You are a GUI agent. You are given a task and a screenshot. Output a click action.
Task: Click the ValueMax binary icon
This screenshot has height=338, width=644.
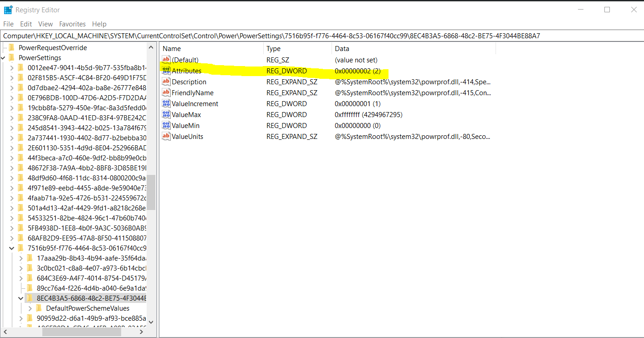pyautogui.click(x=166, y=115)
